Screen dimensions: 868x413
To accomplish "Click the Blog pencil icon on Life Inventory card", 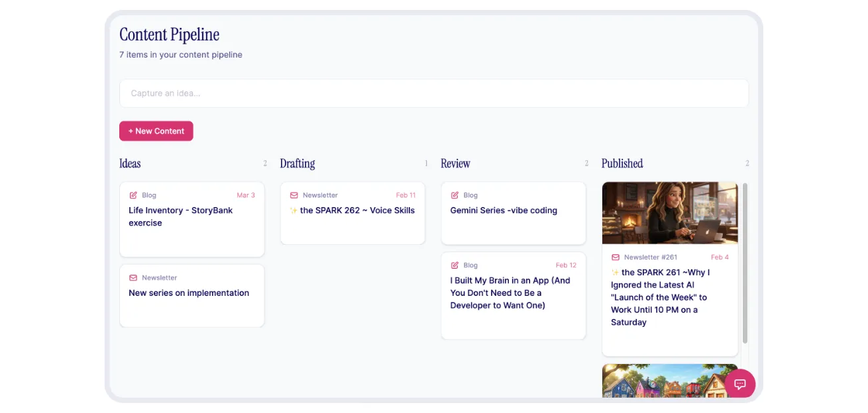I will 134,195.
